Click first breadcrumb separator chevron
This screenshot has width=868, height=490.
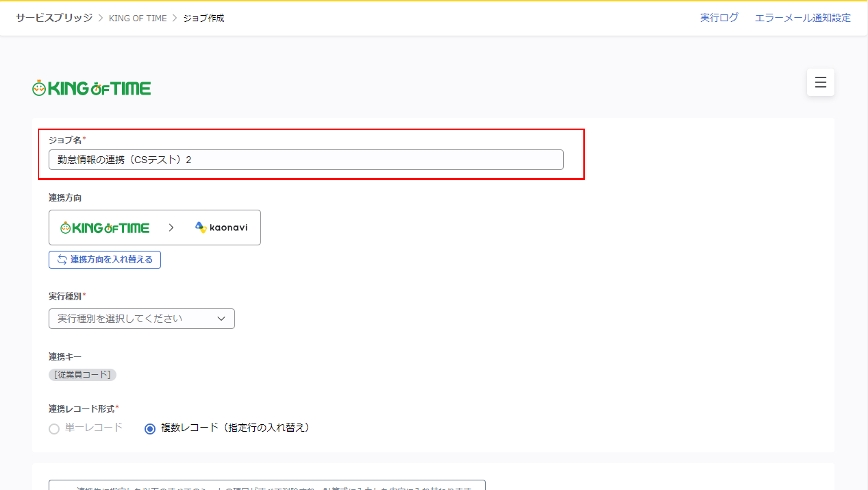point(100,18)
